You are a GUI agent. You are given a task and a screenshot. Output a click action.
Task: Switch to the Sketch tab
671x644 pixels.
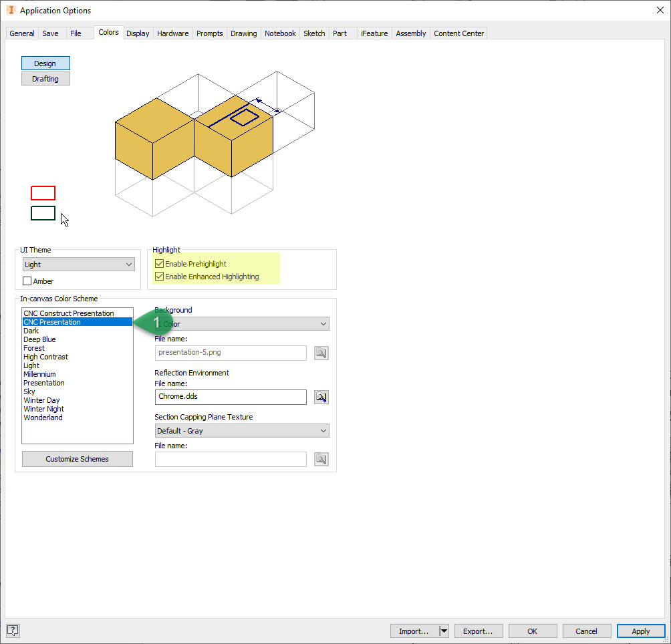314,33
